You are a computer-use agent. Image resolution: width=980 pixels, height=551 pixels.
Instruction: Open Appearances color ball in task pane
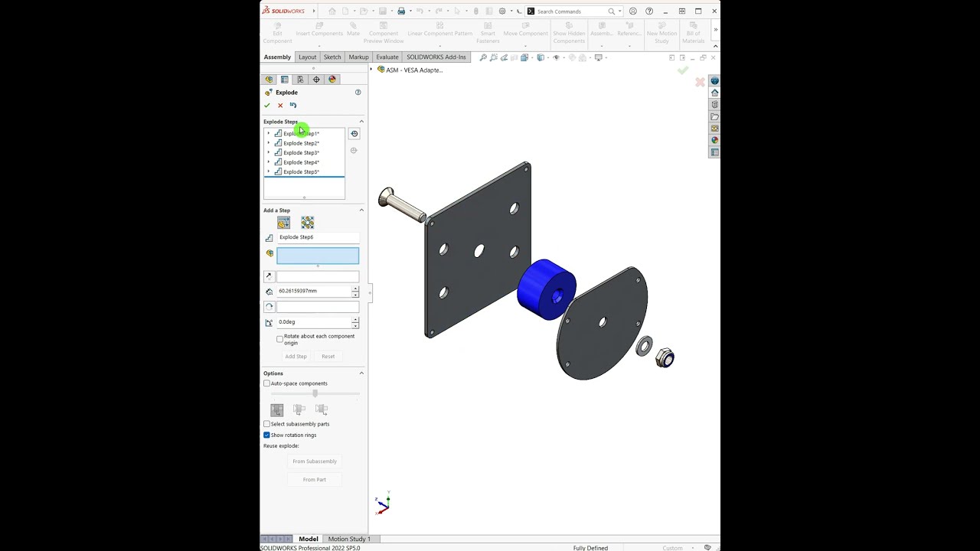coord(714,140)
